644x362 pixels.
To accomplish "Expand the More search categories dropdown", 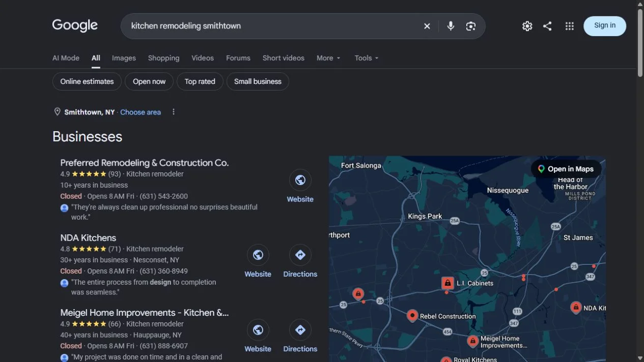I will tap(328, 58).
